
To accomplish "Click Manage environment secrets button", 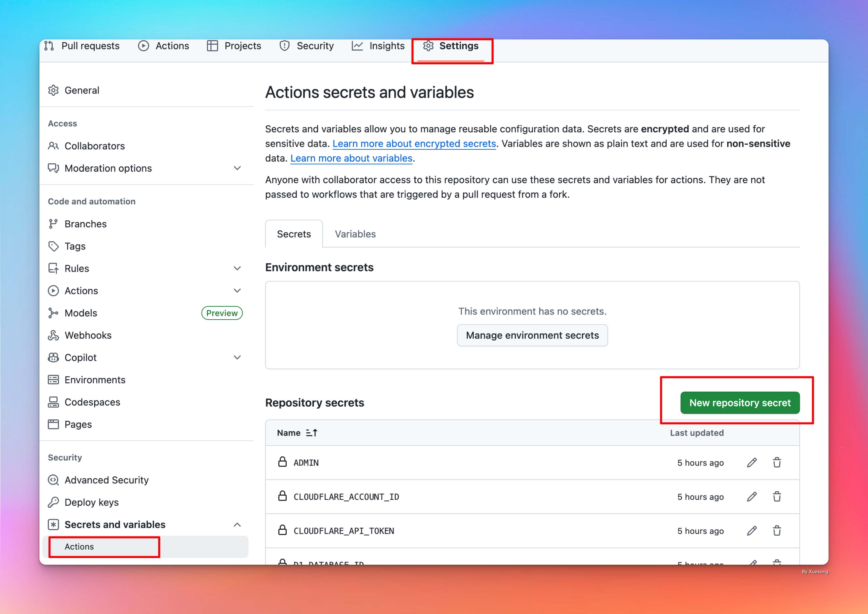I will tap(532, 335).
